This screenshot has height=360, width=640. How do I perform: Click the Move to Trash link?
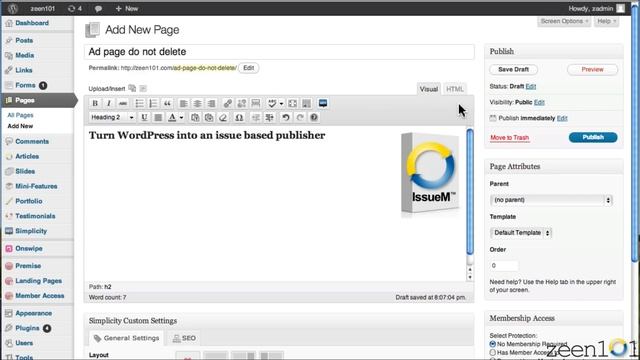coord(509,138)
